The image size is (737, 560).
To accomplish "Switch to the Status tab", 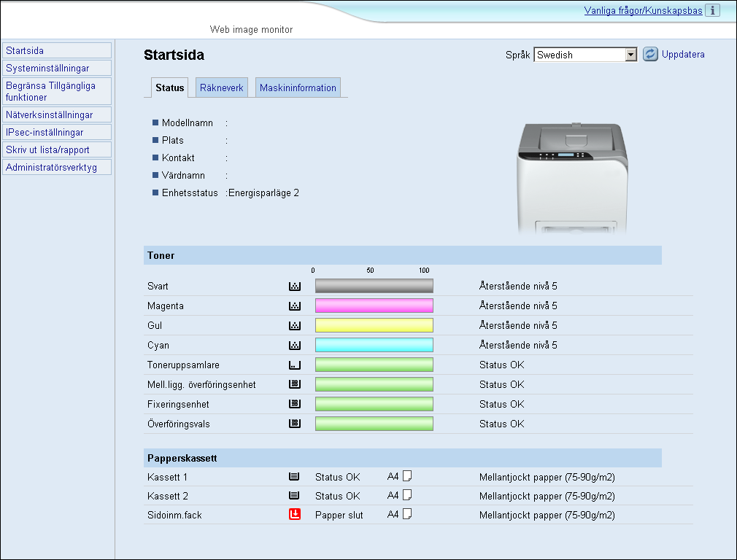I will [170, 87].
